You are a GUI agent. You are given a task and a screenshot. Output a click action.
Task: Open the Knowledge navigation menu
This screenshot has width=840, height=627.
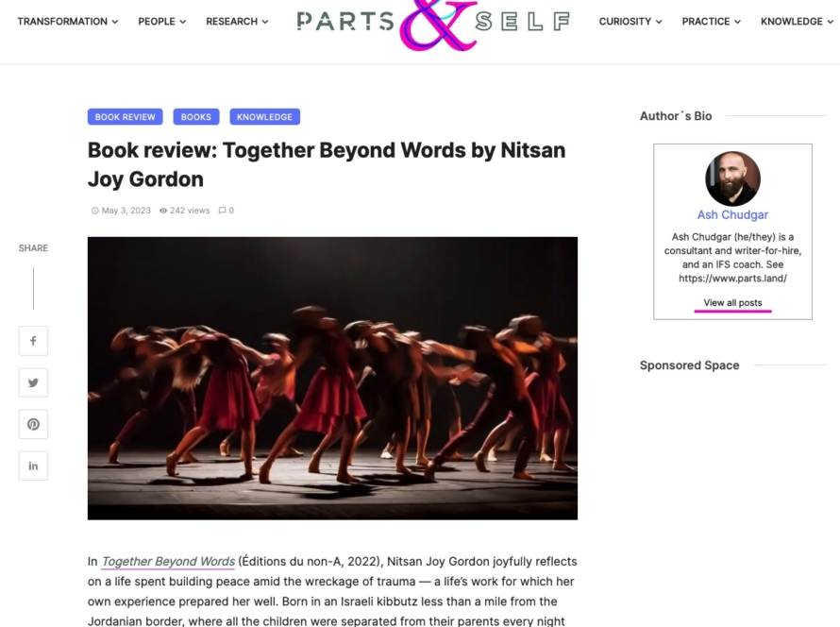(797, 22)
